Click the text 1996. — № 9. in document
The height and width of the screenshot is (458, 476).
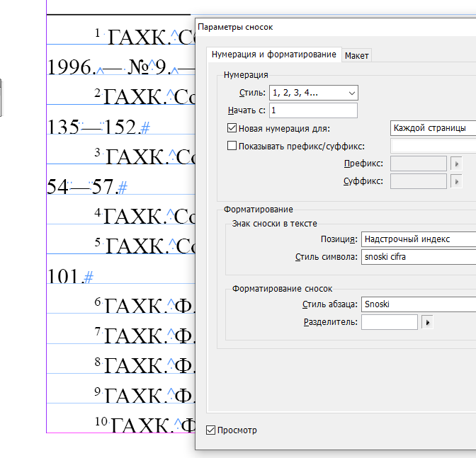[110, 67]
